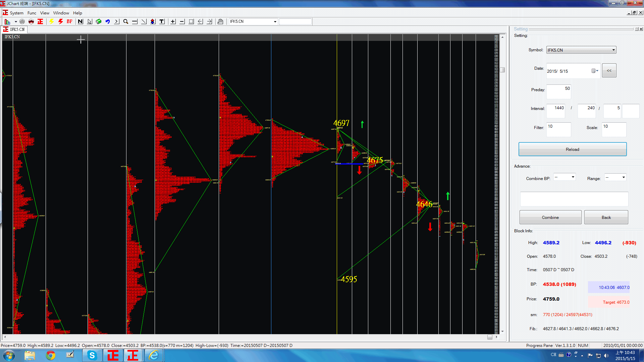Click the blue undo arrow icon
Viewport: 644px width, 362px height.
108,21
